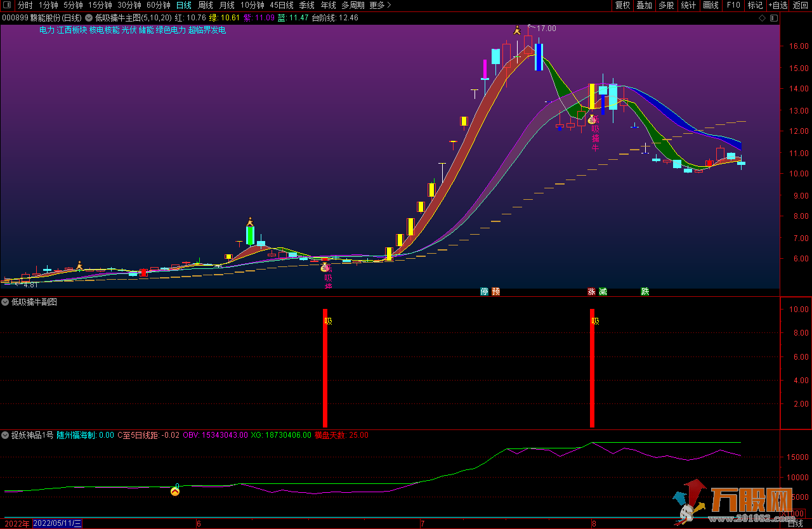The width and height of the screenshot is (812, 529).
Task: Open F10 company information
Action: pyautogui.click(x=733, y=5)
